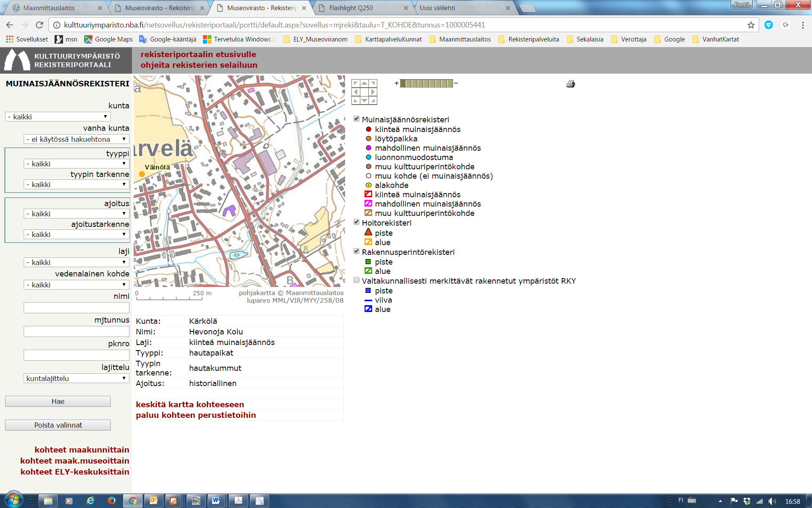The width and height of the screenshot is (812, 508).
Task: Open Windows Start menu
Action: [13, 500]
